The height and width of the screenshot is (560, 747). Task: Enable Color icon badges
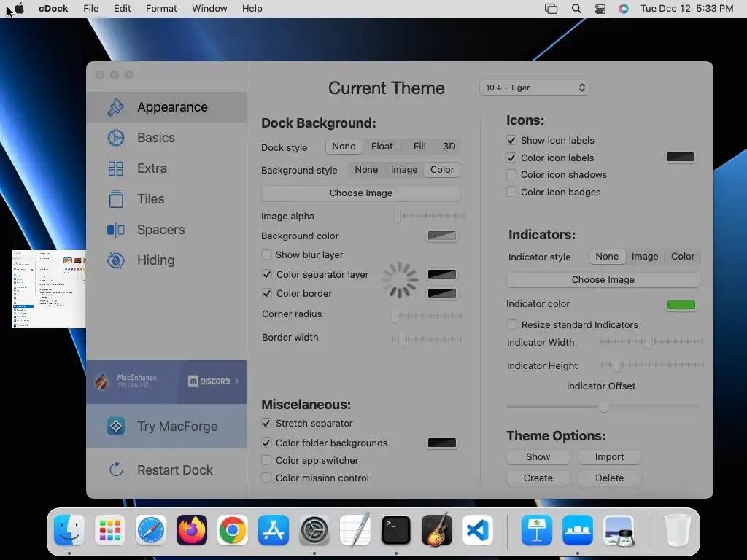511,192
